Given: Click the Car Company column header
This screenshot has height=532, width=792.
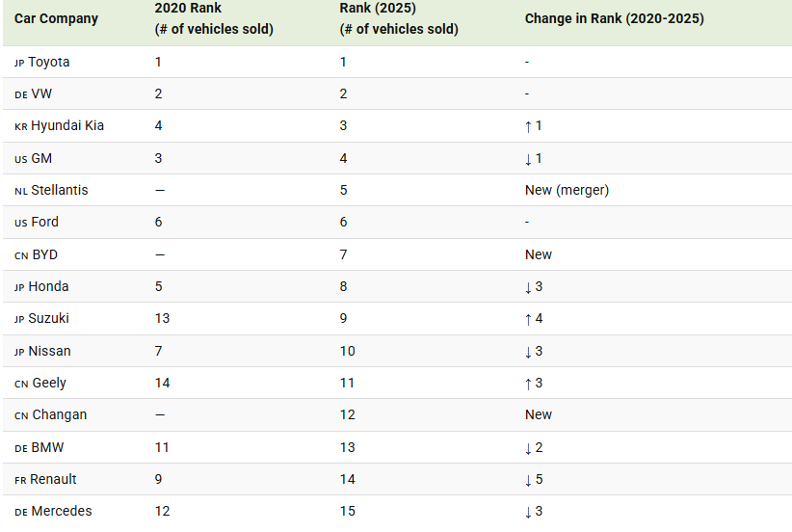Looking at the screenshot, I should pos(56,18).
